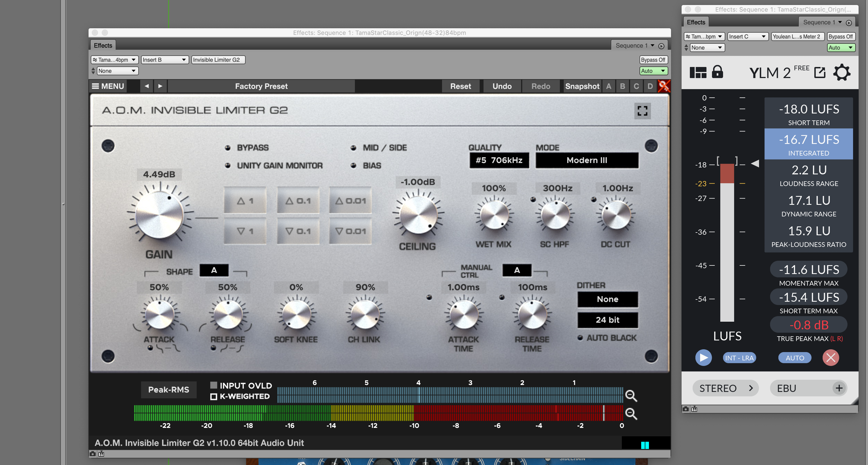Select Snapshot slot D
This screenshot has width=868, height=465.
pyautogui.click(x=650, y=86)
